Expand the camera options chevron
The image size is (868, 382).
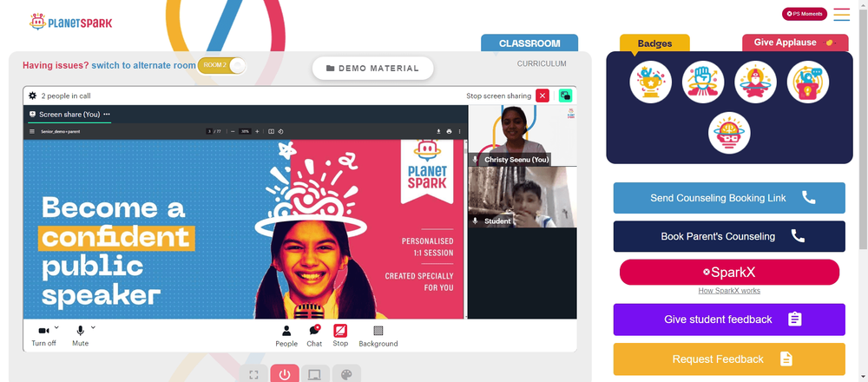click(x=56, y=327)
